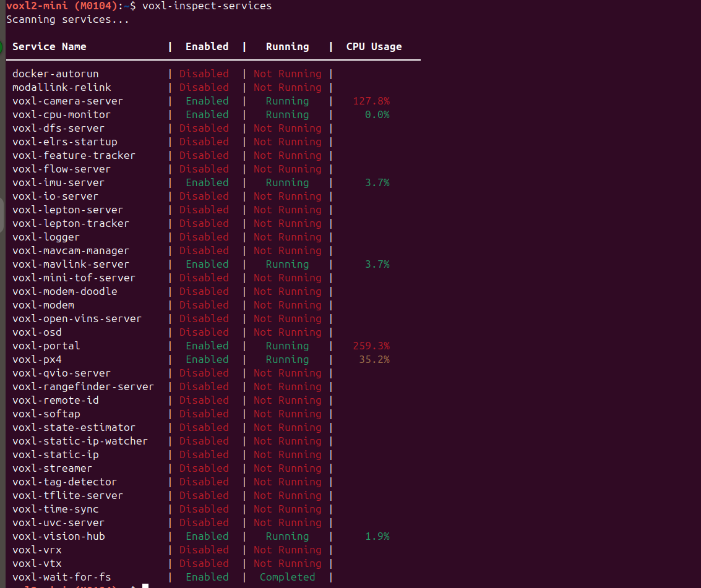Select the Scanning services text line
The height and width of the screenshot is (588, 701).
[x=65, y=19]
